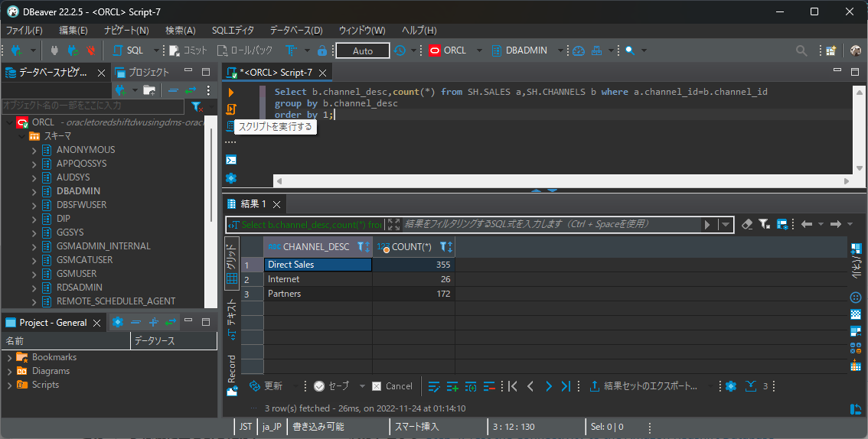Open the ヘルプ(H) menu
The width and height of the screenshot is (868, 439).
(419, 31)
